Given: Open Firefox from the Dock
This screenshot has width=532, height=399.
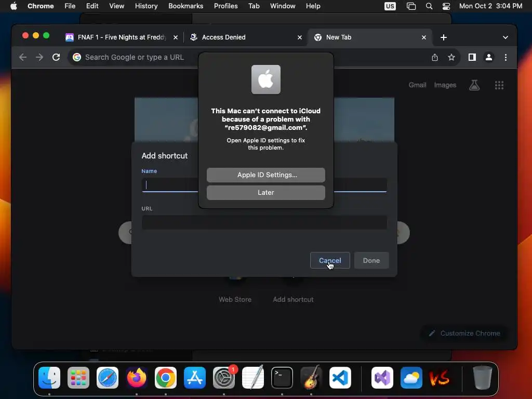Looking at the screenshot, I should 137,378.
